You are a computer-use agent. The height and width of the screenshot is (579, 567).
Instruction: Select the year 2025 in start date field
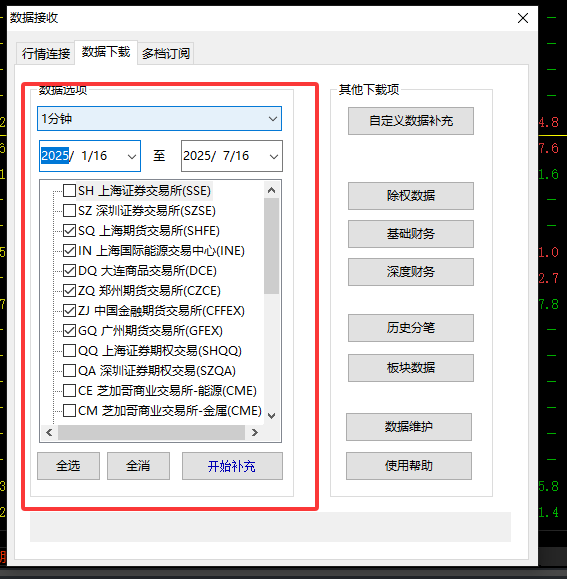coord(55,155)
